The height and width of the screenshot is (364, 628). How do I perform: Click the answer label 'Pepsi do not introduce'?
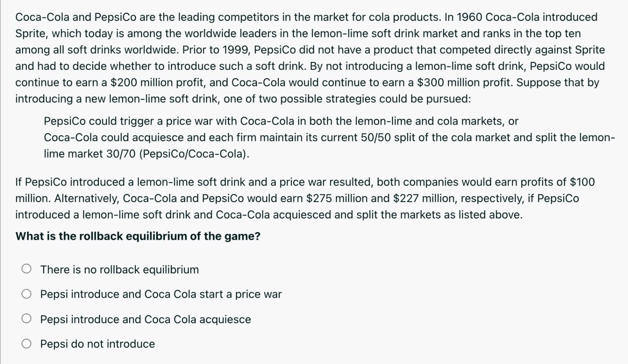pos(97,344)
